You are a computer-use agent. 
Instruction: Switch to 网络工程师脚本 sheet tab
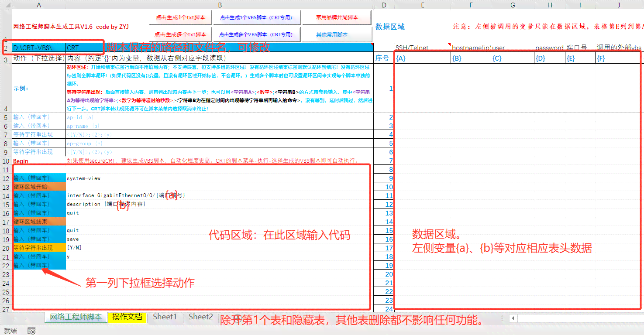click(76, 317)
